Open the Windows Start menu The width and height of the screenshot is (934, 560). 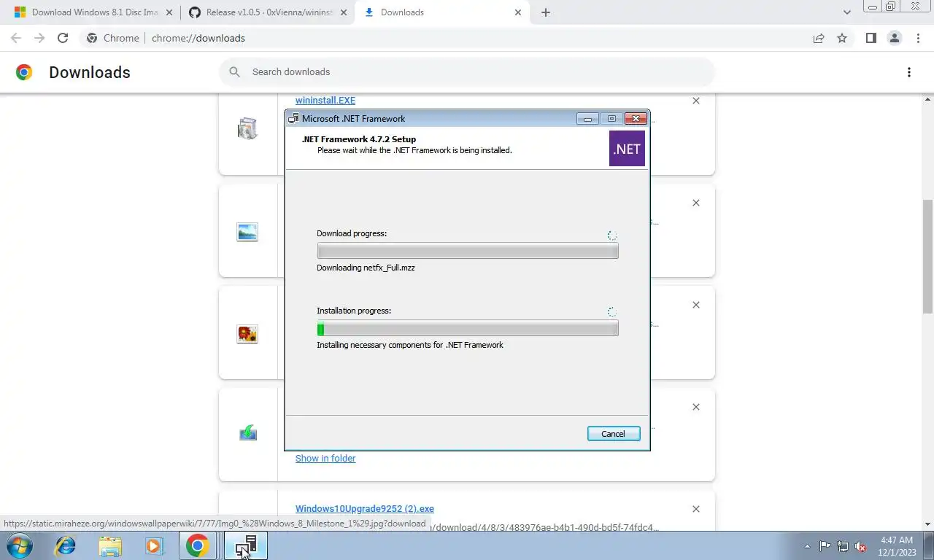pos(20,545)
